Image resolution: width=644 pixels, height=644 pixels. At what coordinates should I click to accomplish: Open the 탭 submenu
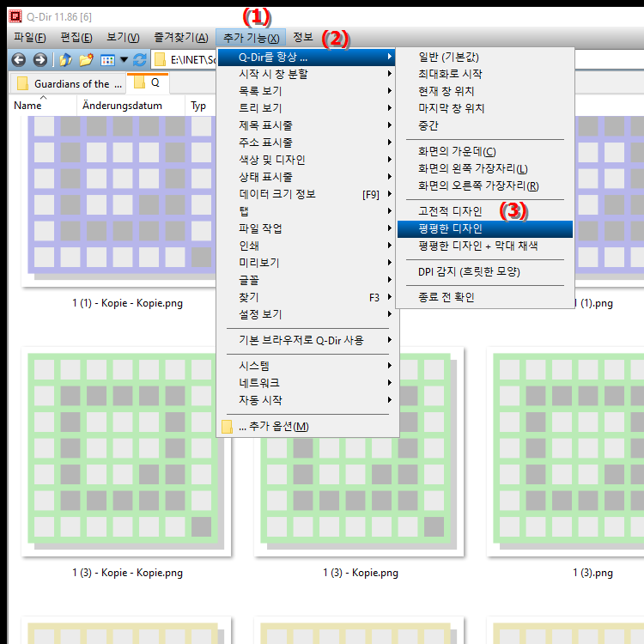(x=307, y=211)
